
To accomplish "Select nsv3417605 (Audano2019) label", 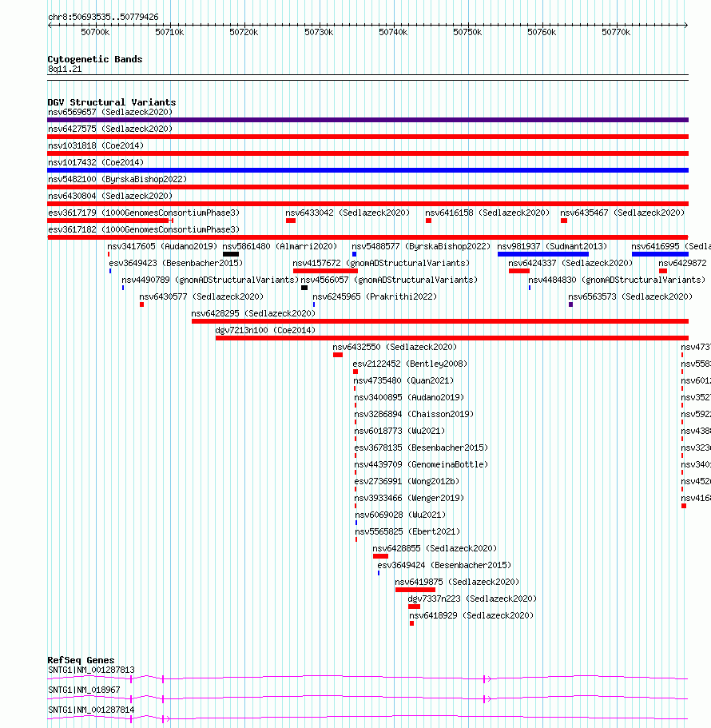I will coord(162,246).
